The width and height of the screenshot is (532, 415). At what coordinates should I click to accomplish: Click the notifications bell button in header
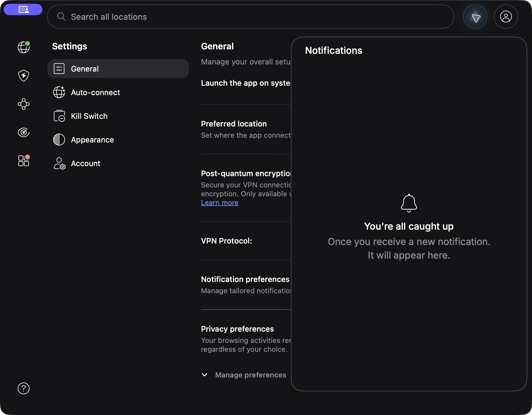(475, 17)
